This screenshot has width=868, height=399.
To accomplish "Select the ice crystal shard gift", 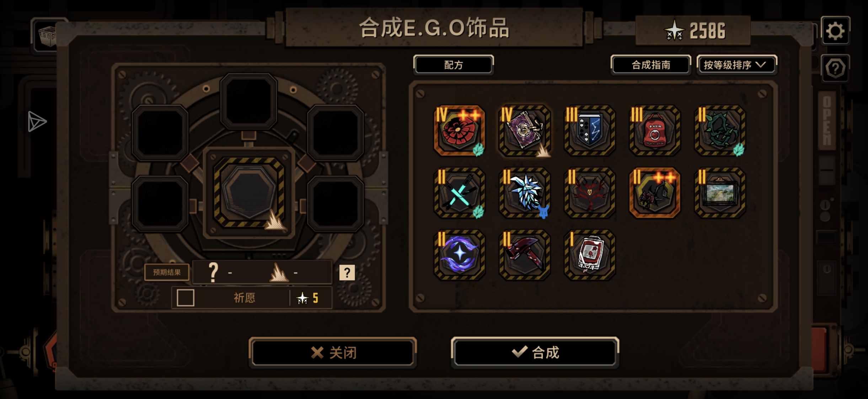I will (x=525, y=193).
